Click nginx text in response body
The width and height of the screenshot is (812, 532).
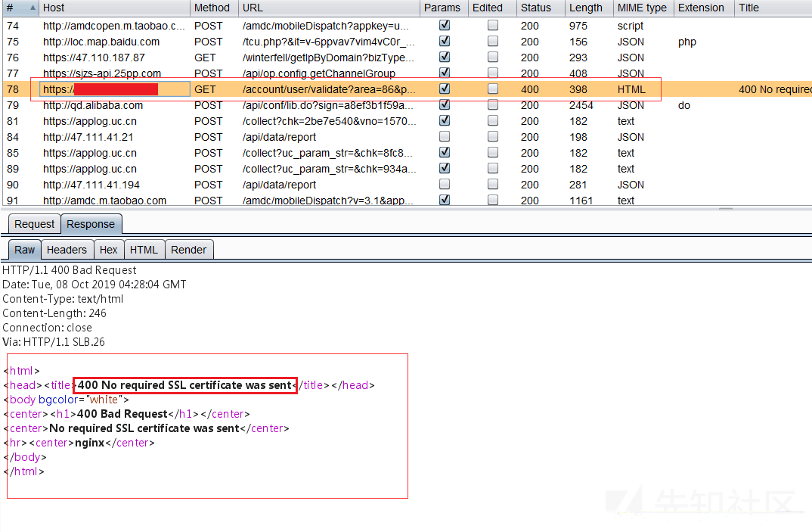pos(89,443)
